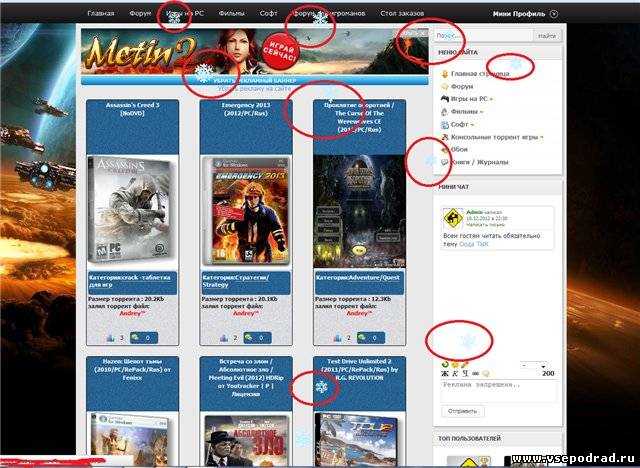Click the chat message box Реклама запрещена
Image resolution: width=640 pixels, height=468 pixels.
(x=498, y=391)
